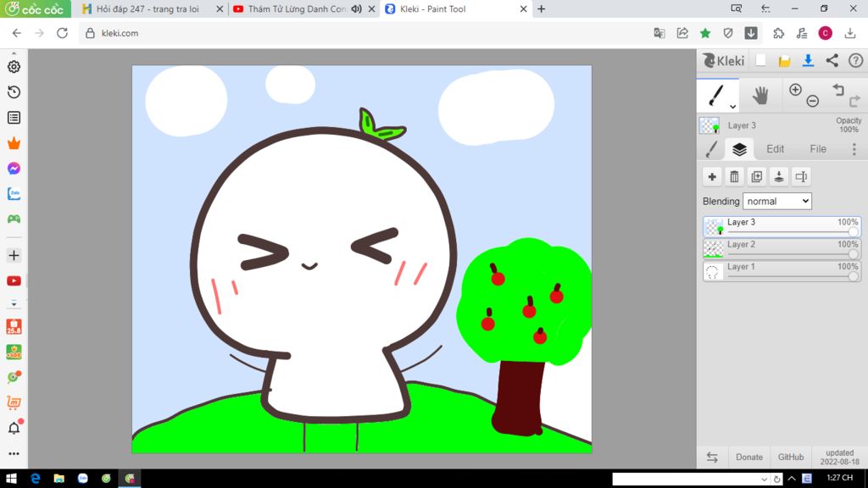This screenshot has height=488, width=868.
Task: Merge layer down
Action: [x=779, y=176]
